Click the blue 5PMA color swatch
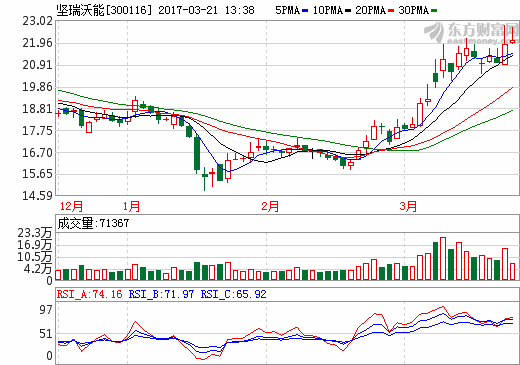Viewport: 520px width, 365px height. [305, 11]
